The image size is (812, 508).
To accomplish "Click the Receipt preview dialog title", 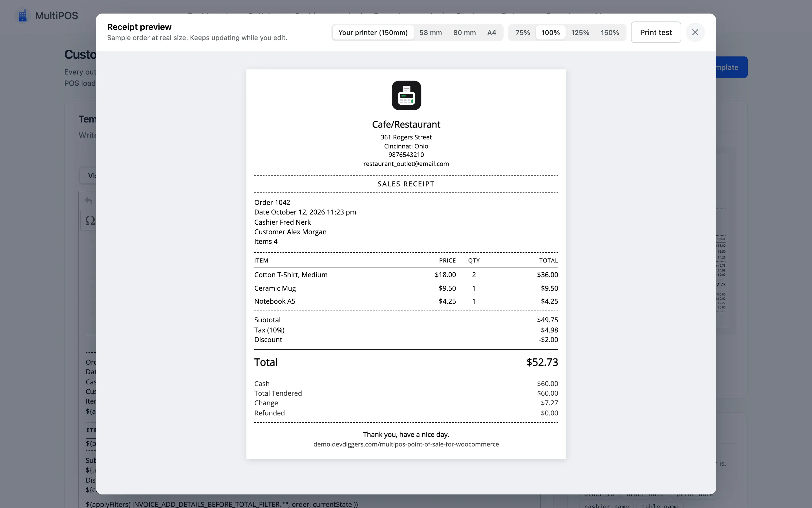I will [139, 27].
